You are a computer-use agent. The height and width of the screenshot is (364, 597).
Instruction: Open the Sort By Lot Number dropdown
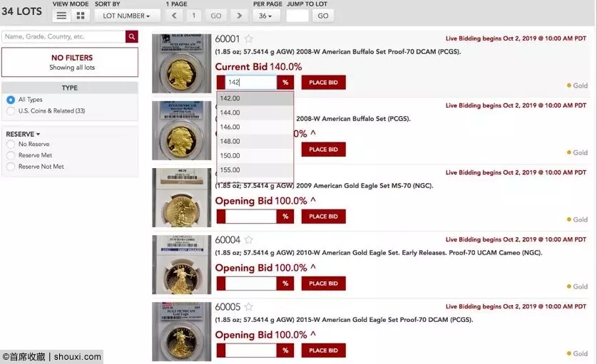click(127, 16)
